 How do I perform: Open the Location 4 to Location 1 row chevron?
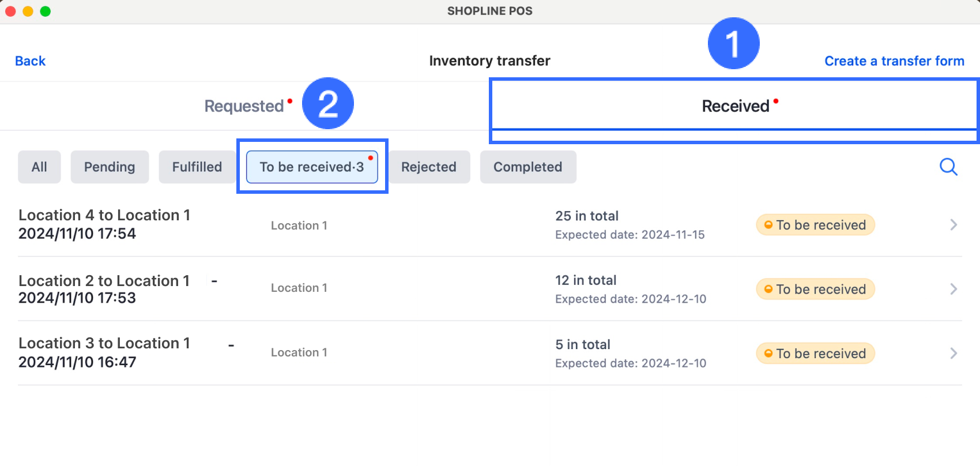pos(953,225)
